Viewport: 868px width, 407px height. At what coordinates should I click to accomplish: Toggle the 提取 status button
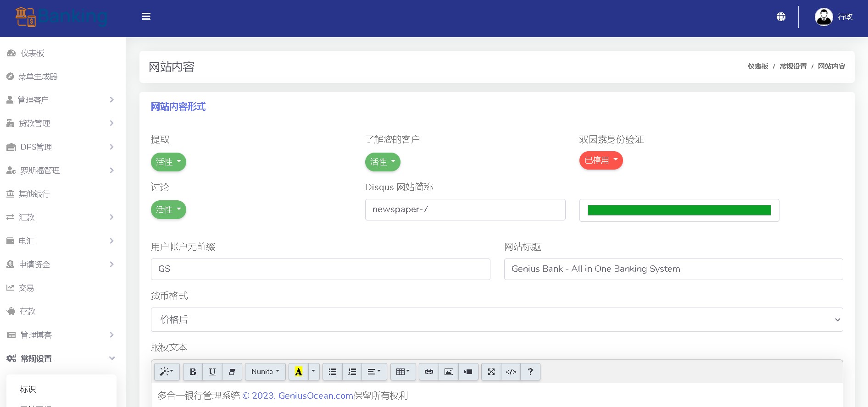click(x=168, y=162)
